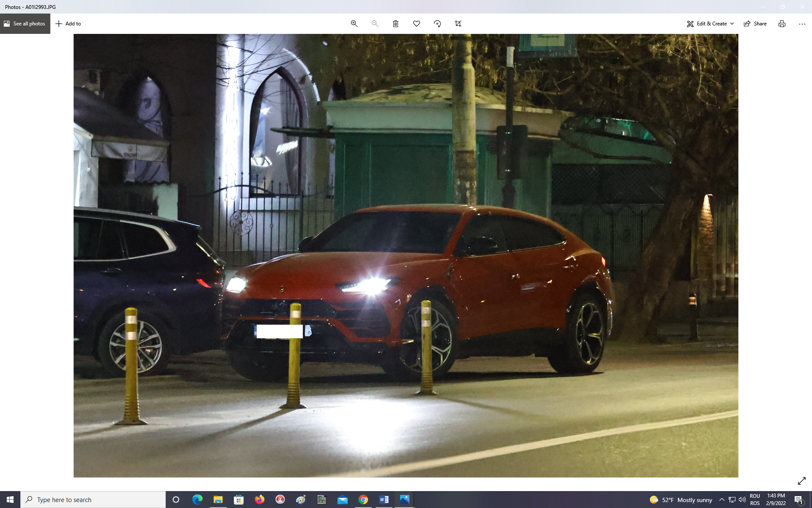Image resolution: width=812 pixels, height=508 pixels.
Task: Open the three-dot See more menu
Action: coord(802,24)
